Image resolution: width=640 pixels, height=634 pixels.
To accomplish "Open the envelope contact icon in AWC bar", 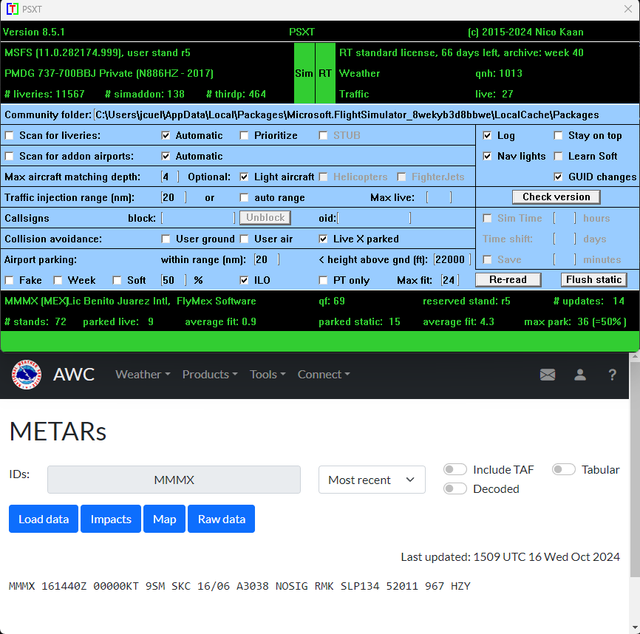I will 547,374.
